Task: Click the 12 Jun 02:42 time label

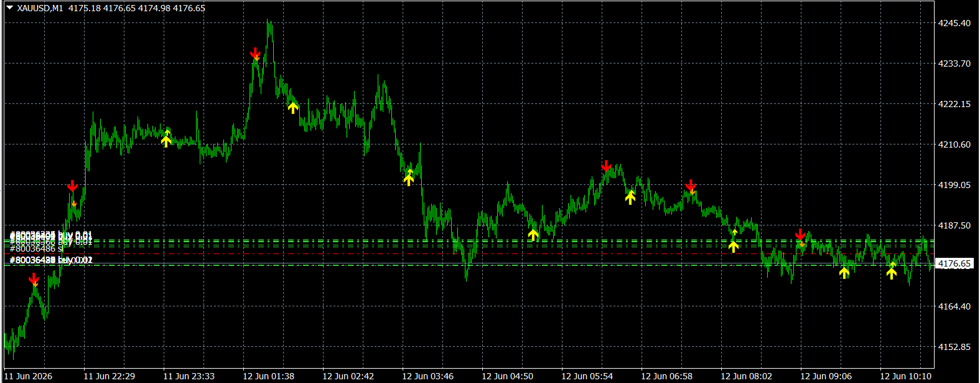Action: (348, 376)
